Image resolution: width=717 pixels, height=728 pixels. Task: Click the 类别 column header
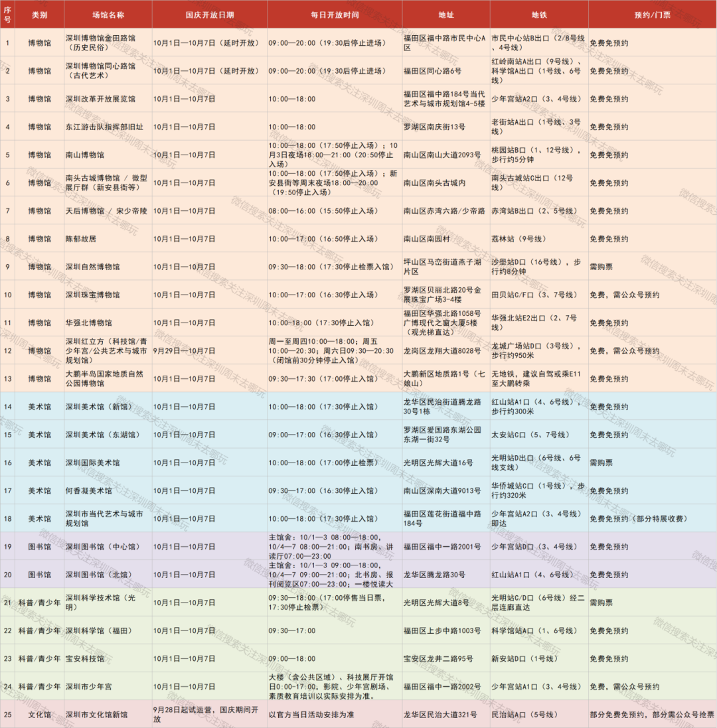(x=39, y=15)
